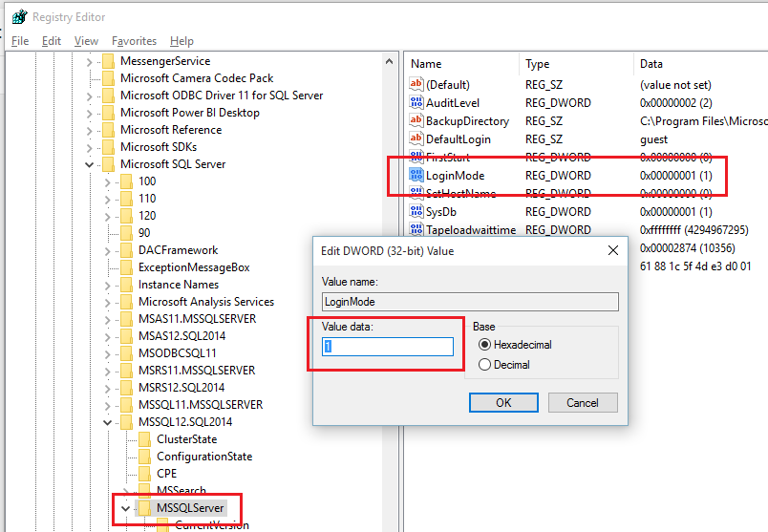
Task: Collapse the Microsoft SQL Server key
Action: (x=89, y=164)
